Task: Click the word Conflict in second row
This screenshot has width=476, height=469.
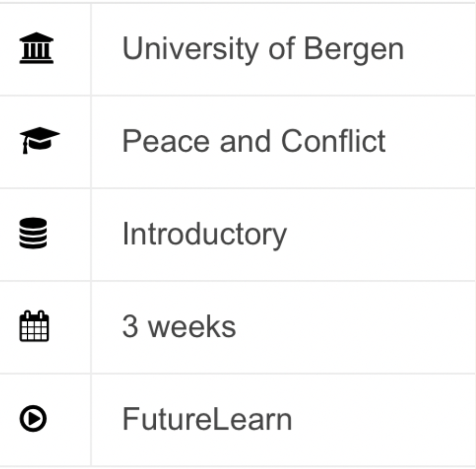Action: 333,140
